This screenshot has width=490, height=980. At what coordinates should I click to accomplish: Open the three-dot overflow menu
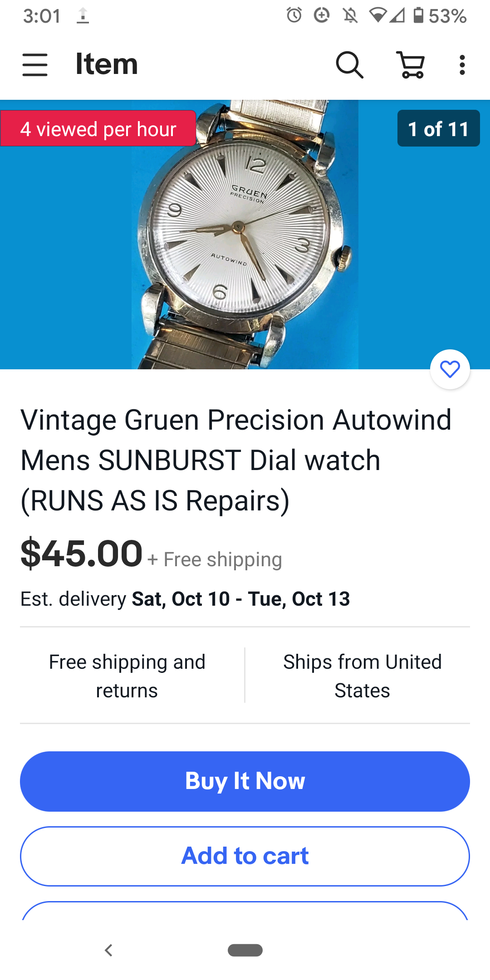click(462, 65)
